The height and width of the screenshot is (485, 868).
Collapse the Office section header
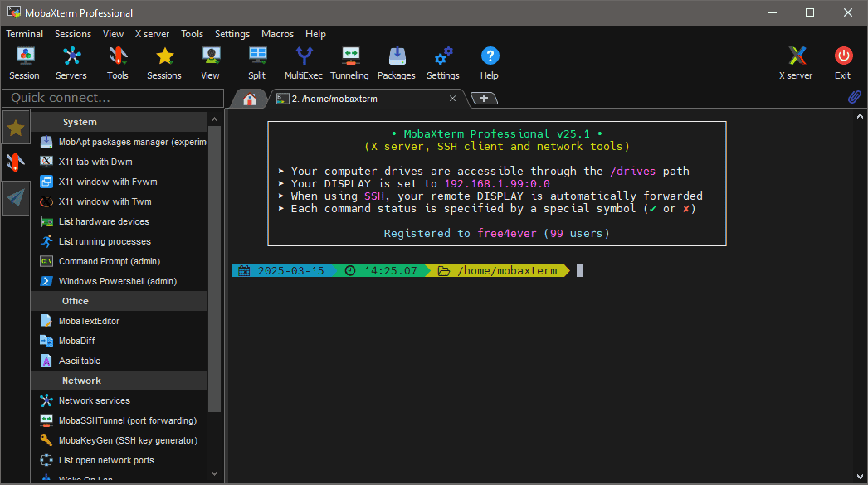point(119,302)
